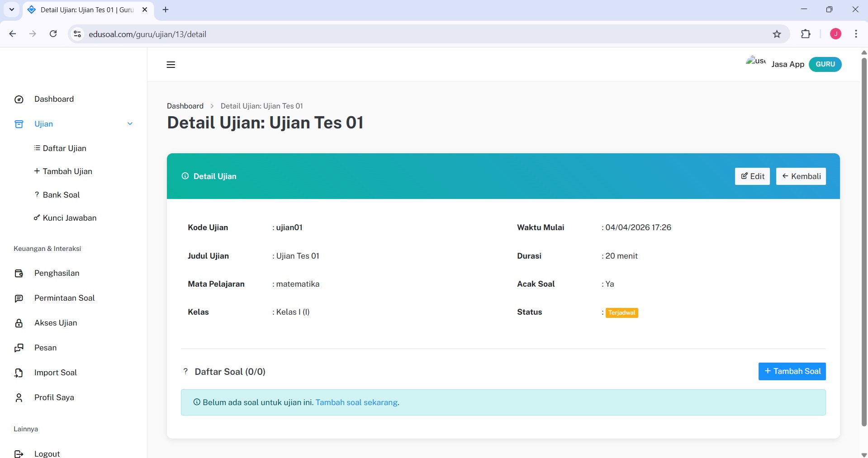Click the Akses Ujian lock icon
This screenshot has height=458, width=868.
tap(19, 323)
